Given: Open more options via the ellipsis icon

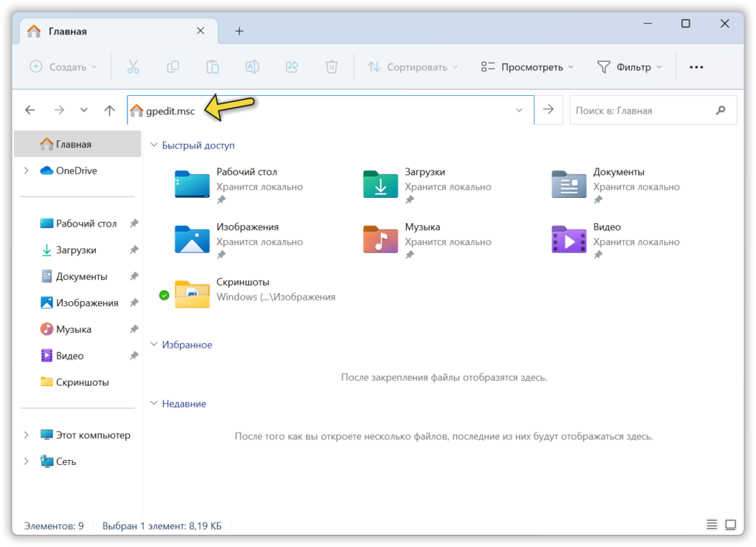Looking at the screenshot, I should 696,66.
